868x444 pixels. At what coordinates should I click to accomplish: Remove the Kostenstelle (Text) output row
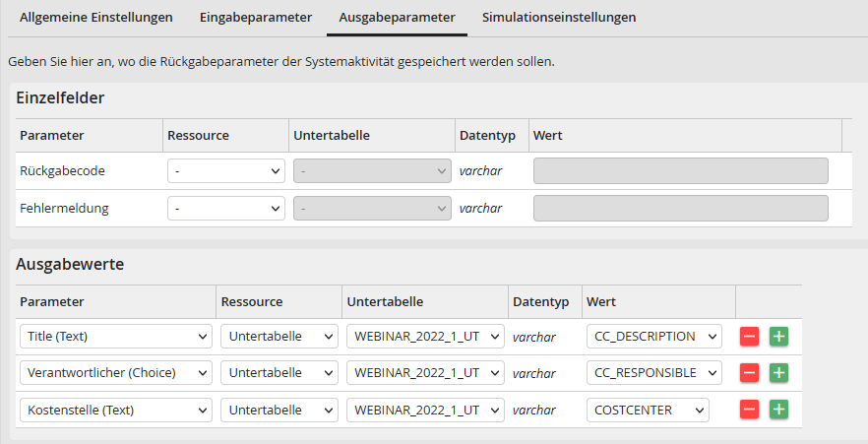(x=749, y=410)
